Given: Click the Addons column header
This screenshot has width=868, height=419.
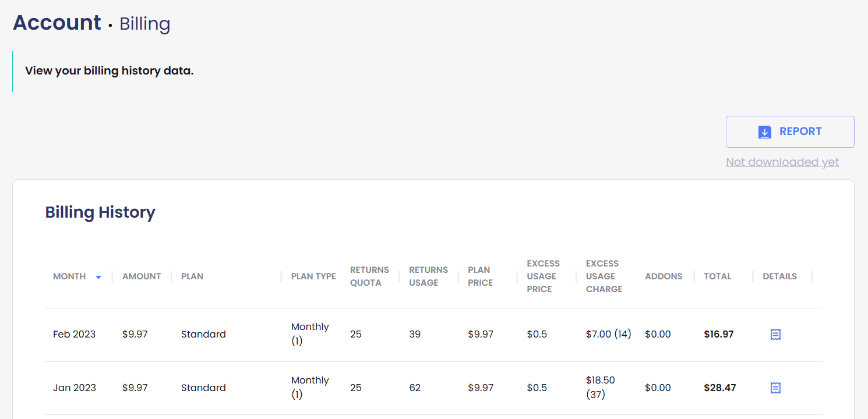Looking at the screenshot, I should point(664,276).
